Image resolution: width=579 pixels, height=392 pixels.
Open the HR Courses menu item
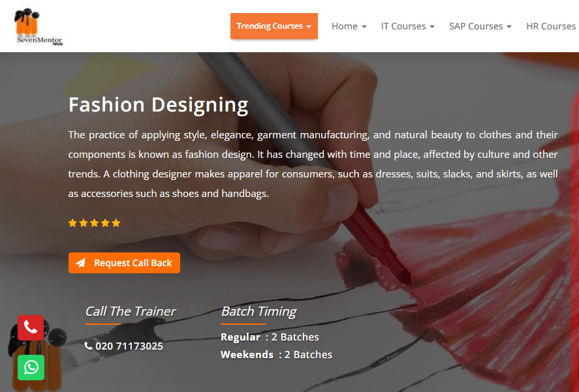551,26
